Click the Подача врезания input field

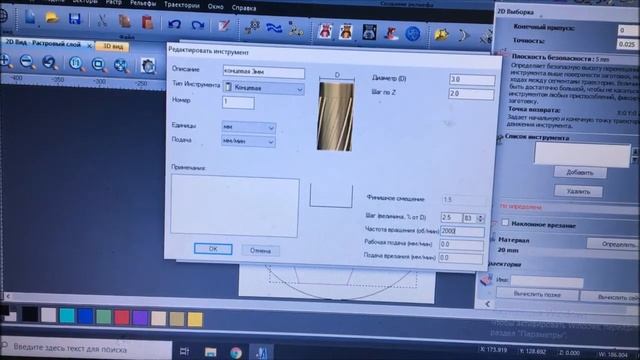pyautogui.click(x=460, y=258)
